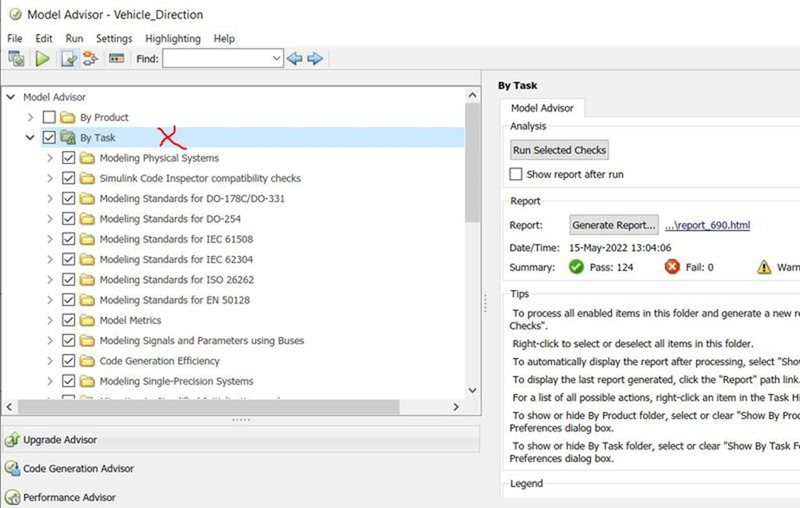Click the first toolbar icon left of play
The width and height of the screenshot is (800, 508).
(x=16, y=59)
